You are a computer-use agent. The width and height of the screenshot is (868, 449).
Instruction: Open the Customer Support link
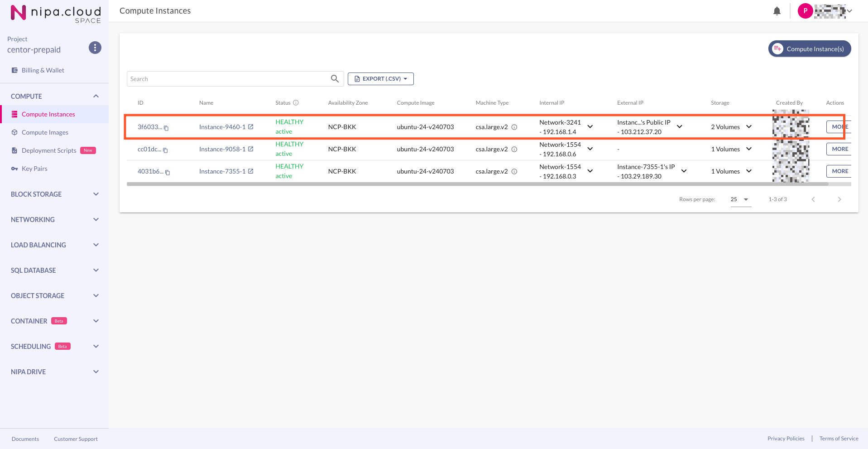pyautogui.click(x=76, y=439)
